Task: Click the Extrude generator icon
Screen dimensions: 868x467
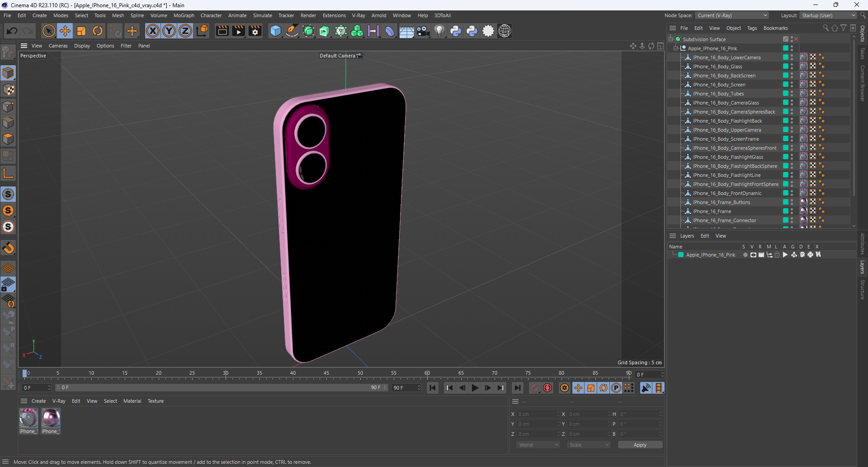Action: tap(325, 31)
